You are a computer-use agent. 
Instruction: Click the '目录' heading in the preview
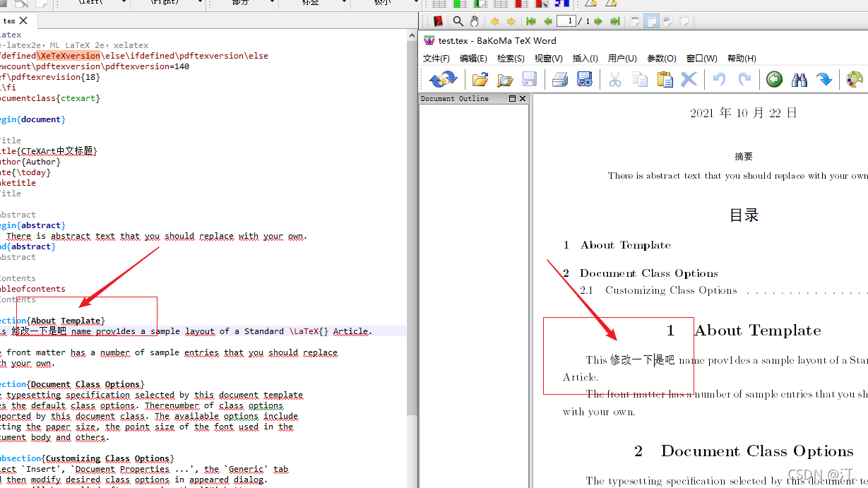(x=744, y=215)
